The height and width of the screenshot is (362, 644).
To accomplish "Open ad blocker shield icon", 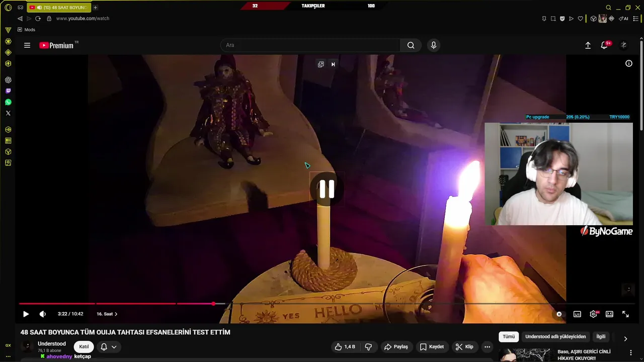I will [x=562, y=19].
